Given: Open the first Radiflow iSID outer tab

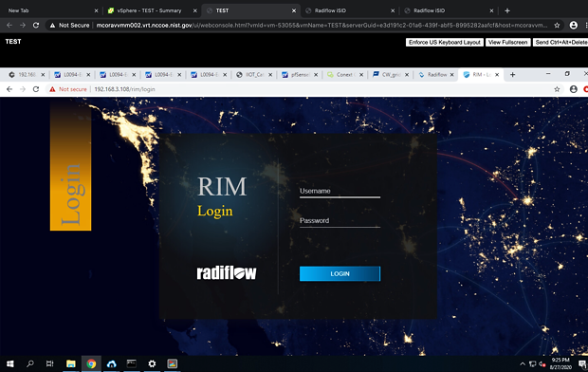Looking at the screenshot, I should [349, 10].
